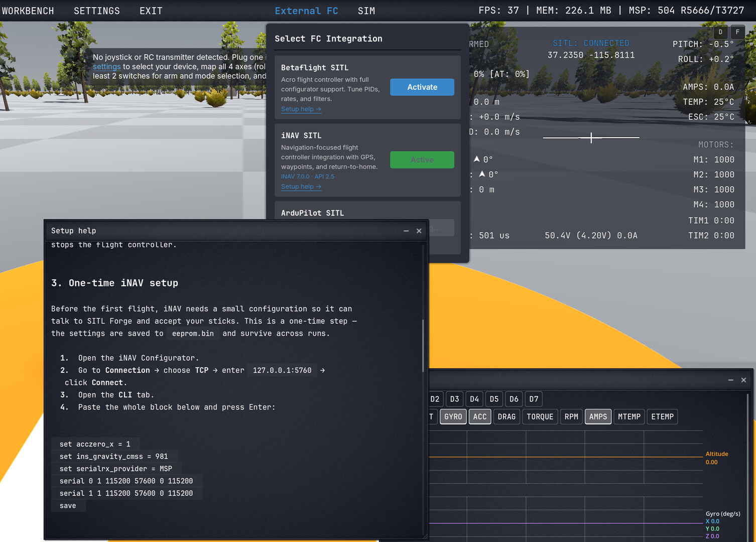This screenshot has width=756, height=542.
Task: Select the D4 tab in graph window
Action: [474, 399]
